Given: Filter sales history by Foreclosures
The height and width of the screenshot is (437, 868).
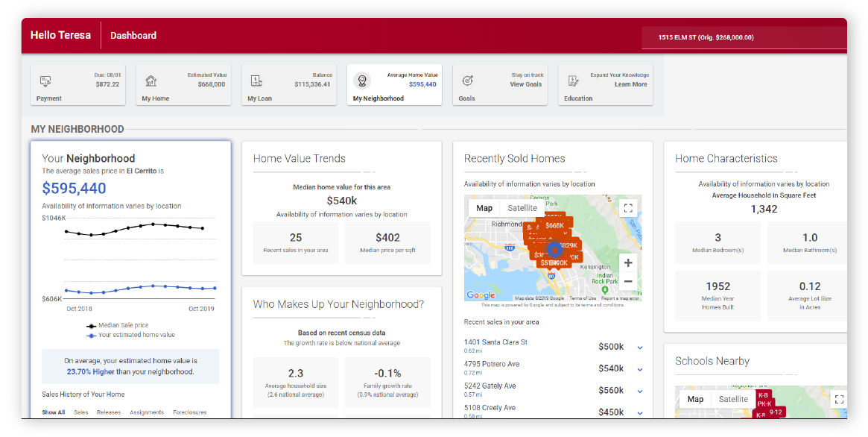Looking at the screenshot, I should (190, 412).
